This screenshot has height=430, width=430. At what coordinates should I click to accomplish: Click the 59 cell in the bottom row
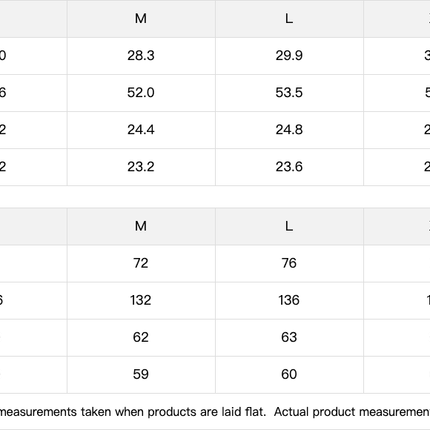pyautogui.click(x=141, y=374)
